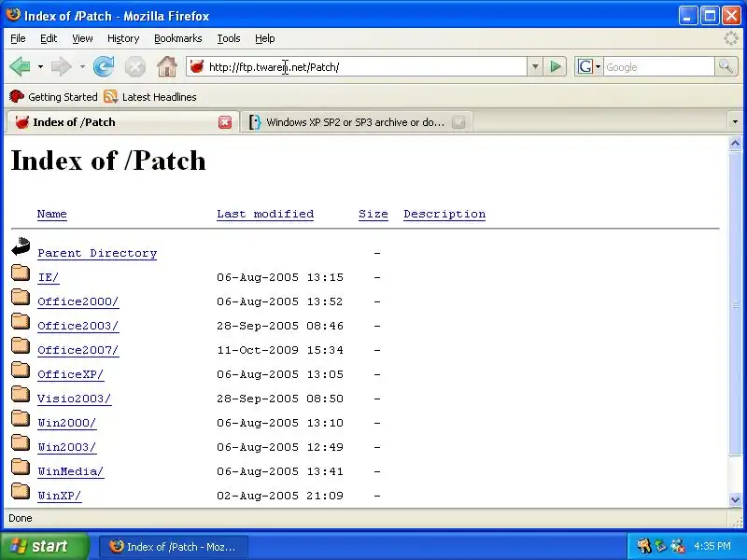Image resolution: width=747 pixels, height=560 pixels.
Task: Open the WinXP/ directory link
Action: (60, 496)
